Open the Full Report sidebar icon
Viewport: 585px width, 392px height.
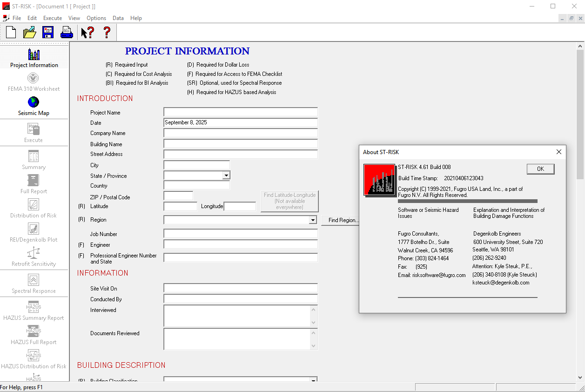click(34, 180)
